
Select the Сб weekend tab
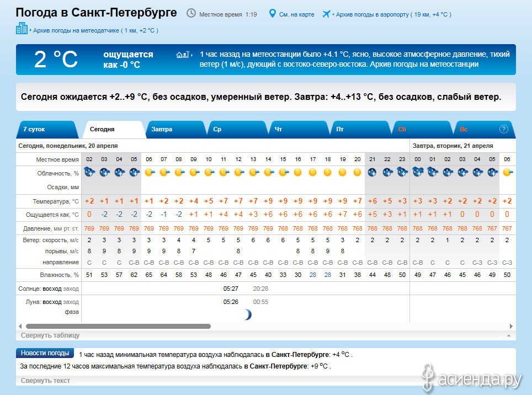(x=402, y=129)
